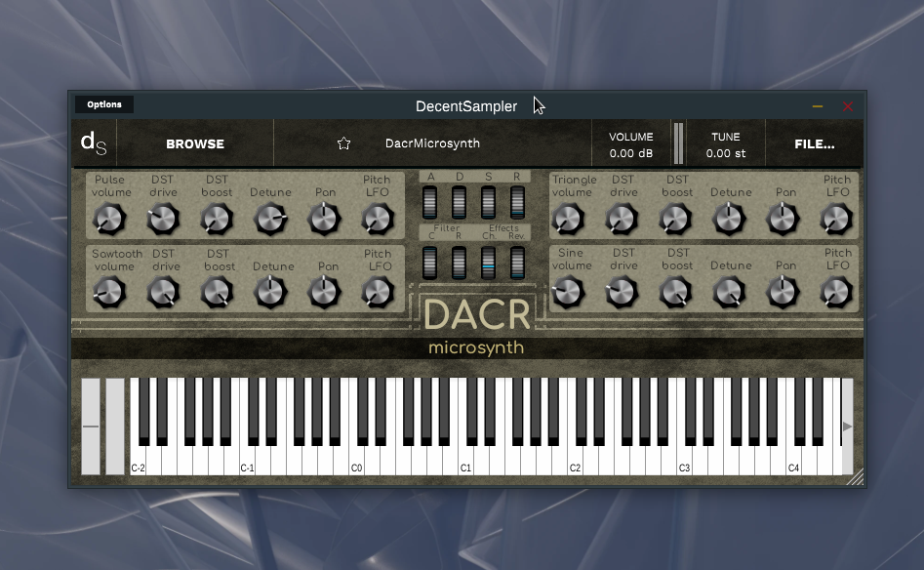Click the Pulse Pitch LFO knob

click(378, 219)
